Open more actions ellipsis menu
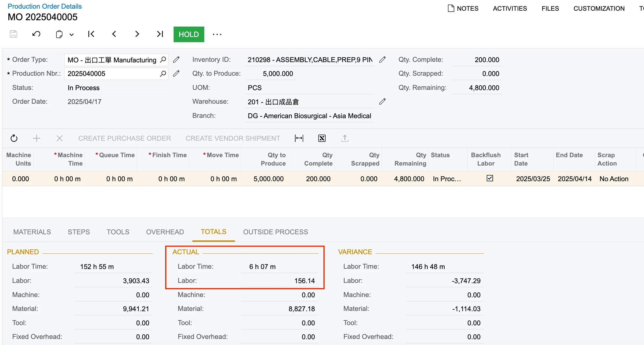Viewport: 644px width, 345px height. (x=217, y=34)
